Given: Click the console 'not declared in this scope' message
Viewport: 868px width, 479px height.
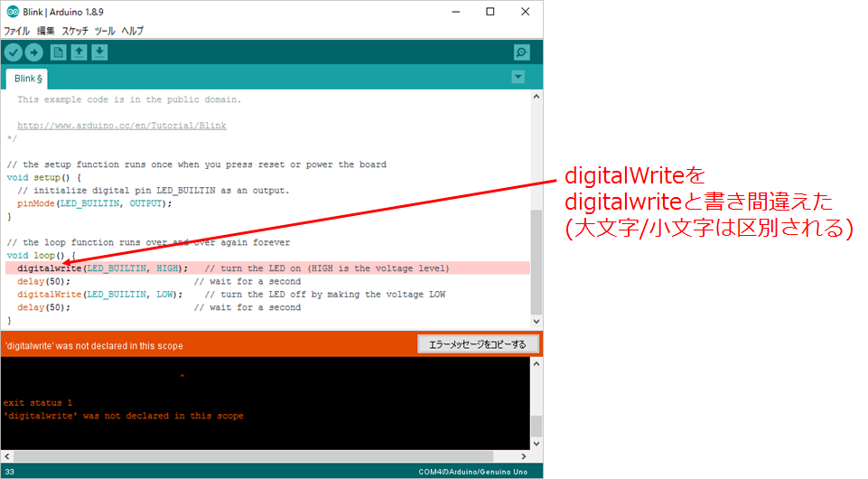Looking at the screenshot, I should click(124, 416).
